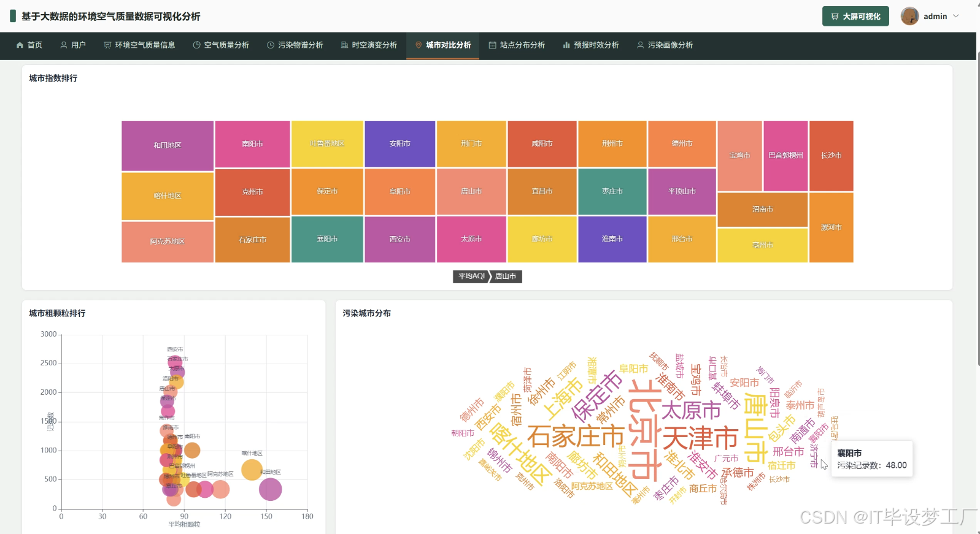This screenshot has width=980, height=534.
Task: Click the pie icon beside 空气质量分析
Action: pos(196,45)
